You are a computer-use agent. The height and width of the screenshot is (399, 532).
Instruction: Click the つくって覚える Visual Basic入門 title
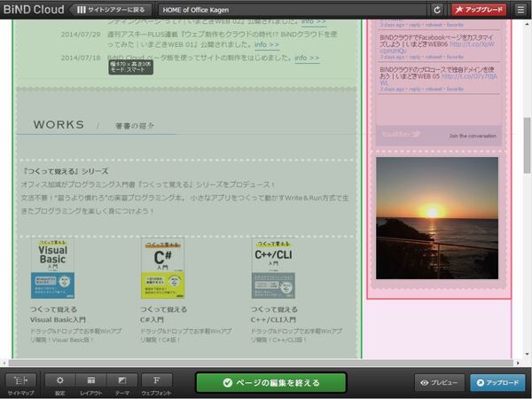pos(58,315)
